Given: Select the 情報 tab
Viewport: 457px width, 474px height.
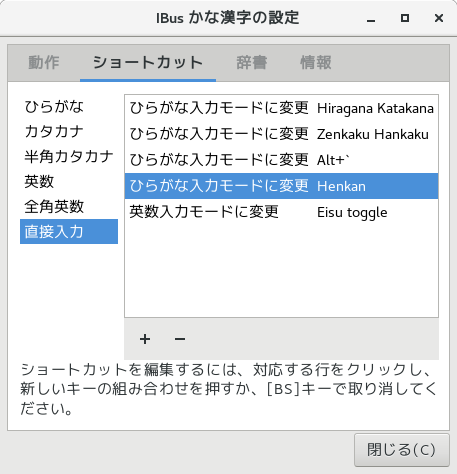Looking at the screenshot, I should 316,63.
